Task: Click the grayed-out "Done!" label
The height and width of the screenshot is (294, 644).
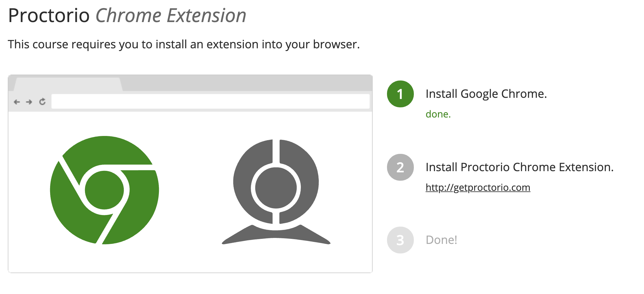Action: tap(441, 240)
